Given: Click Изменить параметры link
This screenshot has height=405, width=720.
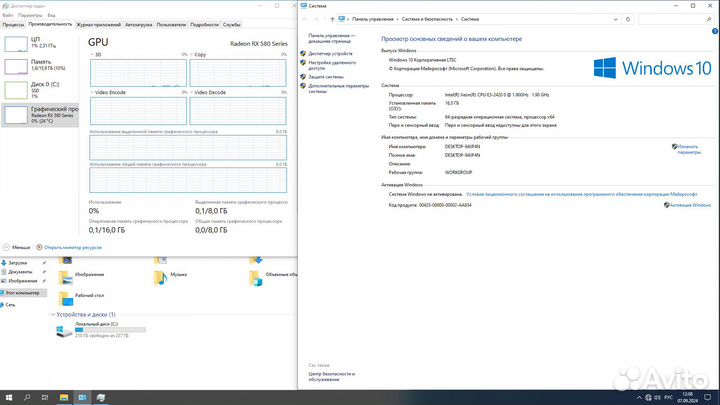Looking at the screenshot, I should click(x=689, y=149).
